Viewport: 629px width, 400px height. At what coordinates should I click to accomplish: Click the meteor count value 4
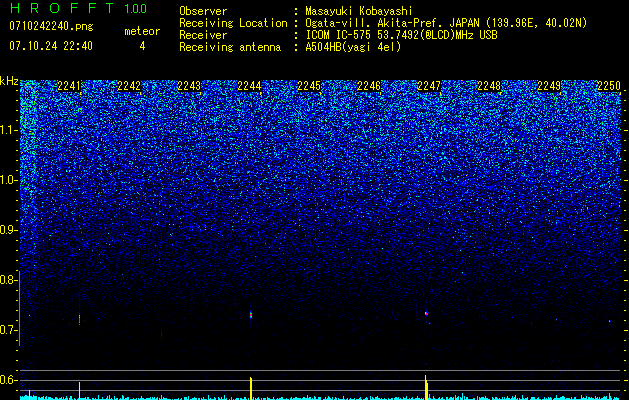coord(142,46)
